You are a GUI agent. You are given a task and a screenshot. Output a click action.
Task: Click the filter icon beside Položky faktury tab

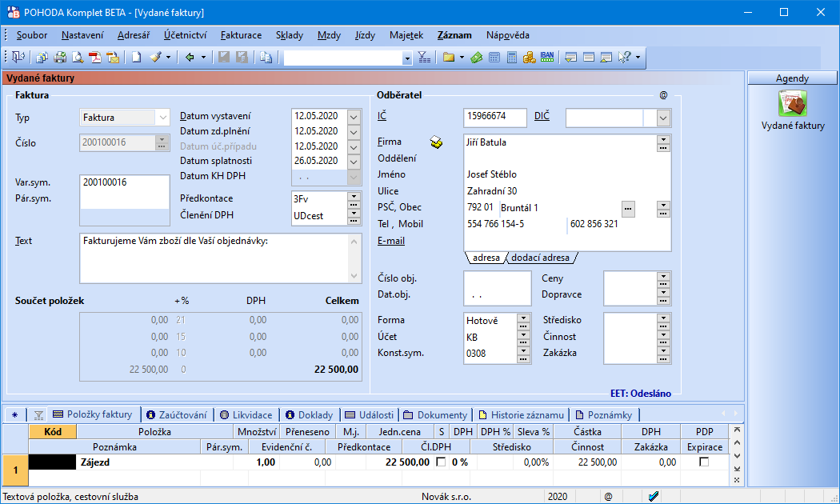point(38,415)
